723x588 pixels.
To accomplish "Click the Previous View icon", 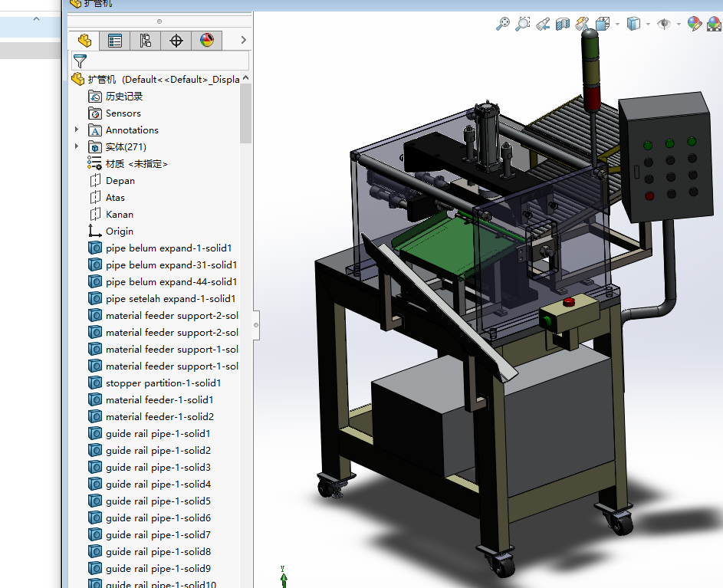I will tap(543, 24).
